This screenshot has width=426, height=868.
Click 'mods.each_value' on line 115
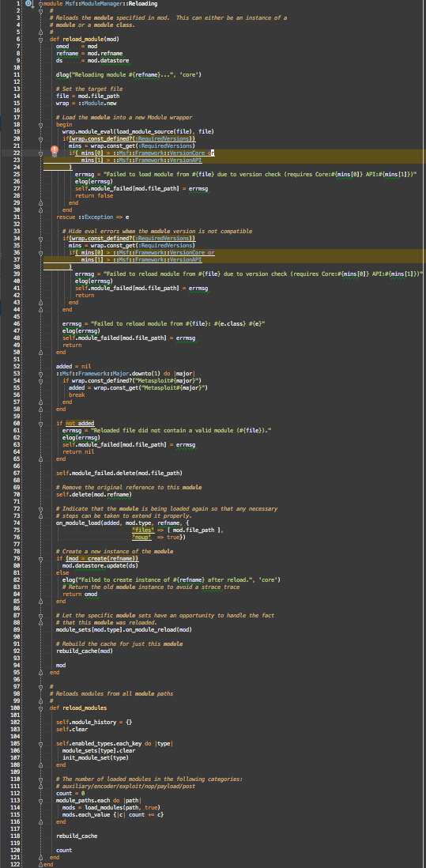pyautogui.click(x=85, y=815)
